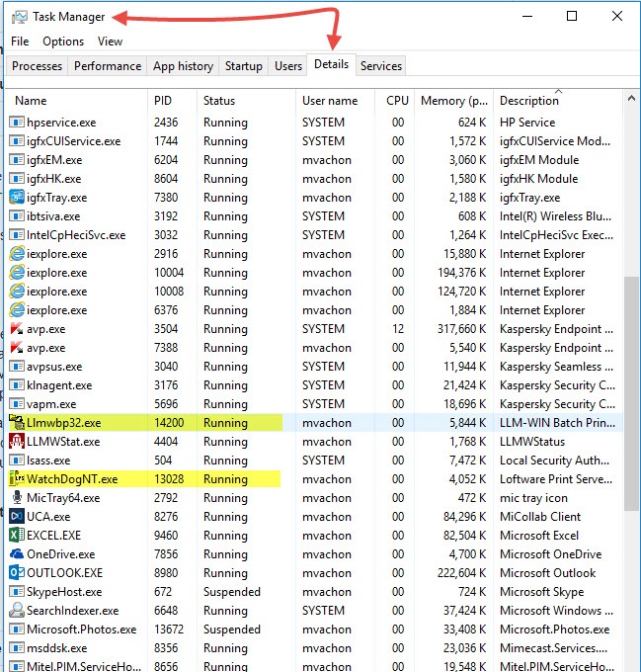Switch to the Services tab

click(x=381, y=66)
